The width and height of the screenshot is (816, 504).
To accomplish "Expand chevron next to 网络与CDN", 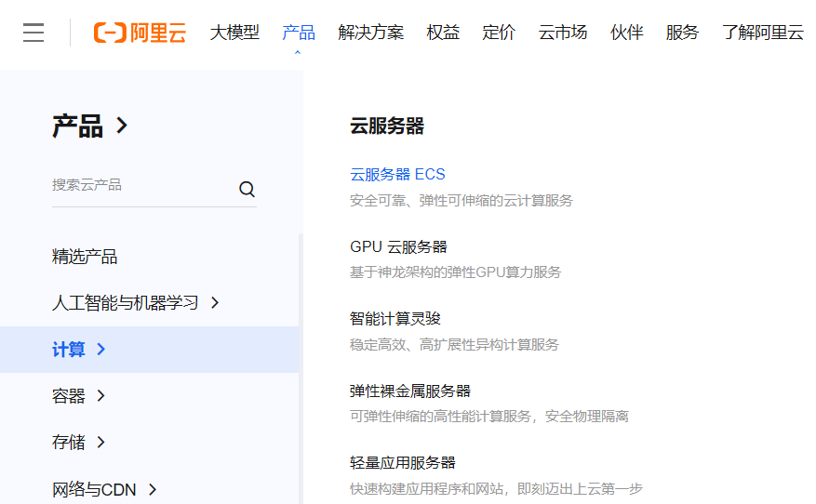I will (153, 489).
